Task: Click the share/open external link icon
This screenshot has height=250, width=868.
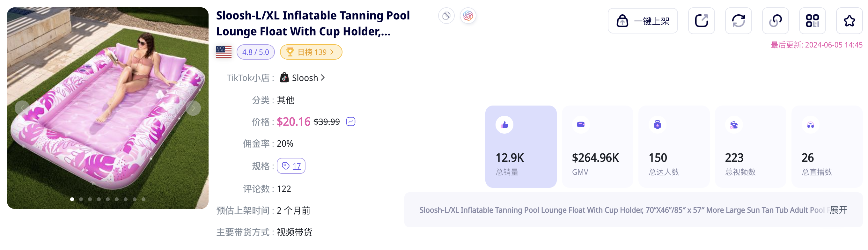Action: [701, 21]
